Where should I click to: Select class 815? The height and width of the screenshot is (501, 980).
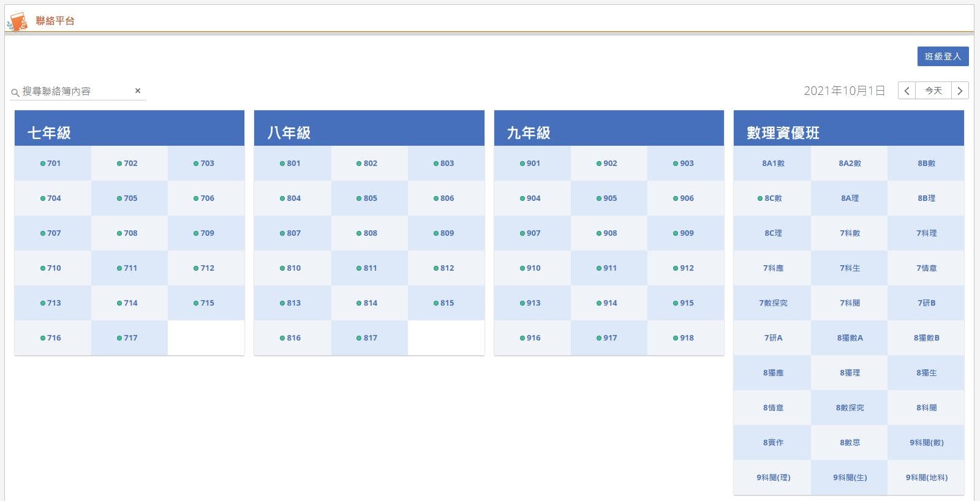point(446,303)
